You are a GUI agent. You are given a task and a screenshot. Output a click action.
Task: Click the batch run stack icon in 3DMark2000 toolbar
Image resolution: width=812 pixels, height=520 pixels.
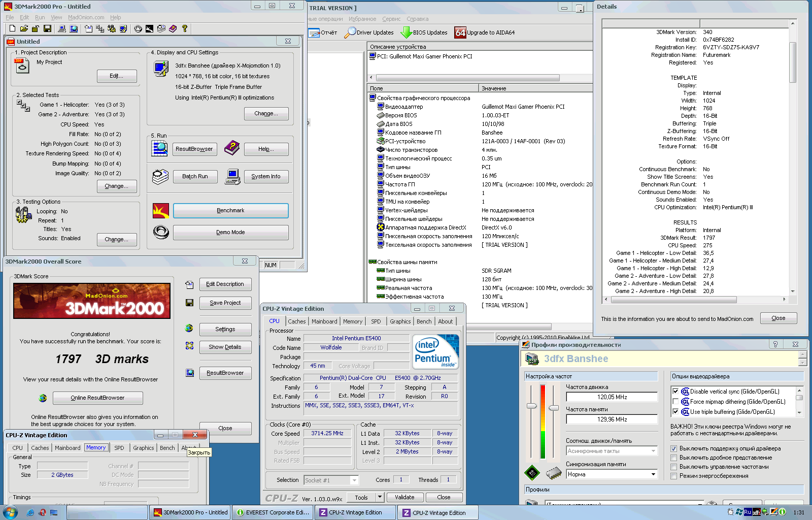point(161,29)
